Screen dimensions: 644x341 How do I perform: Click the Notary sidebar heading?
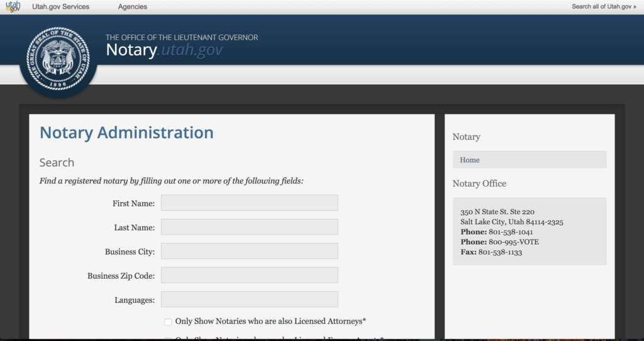coord(466,137)
